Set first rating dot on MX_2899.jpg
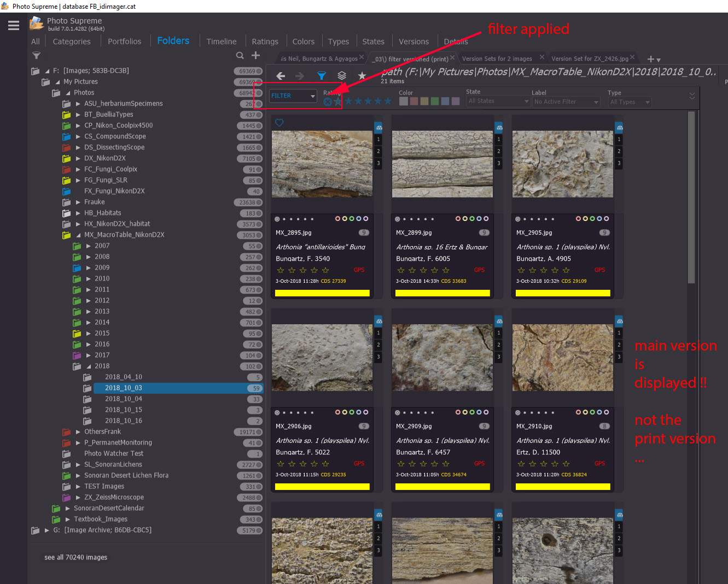Image resolution: width=728 pixels, height=584 pixels. coord(404,219)
